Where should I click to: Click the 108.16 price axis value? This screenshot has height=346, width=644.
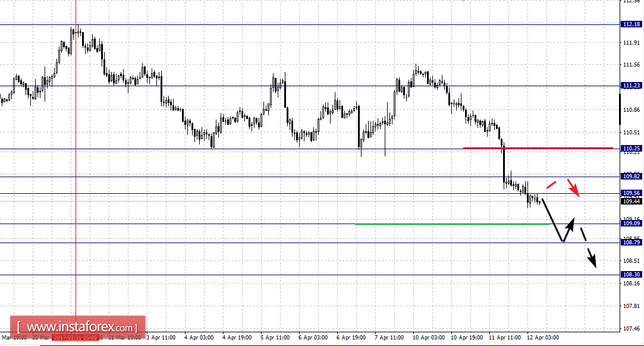(632, 284)
